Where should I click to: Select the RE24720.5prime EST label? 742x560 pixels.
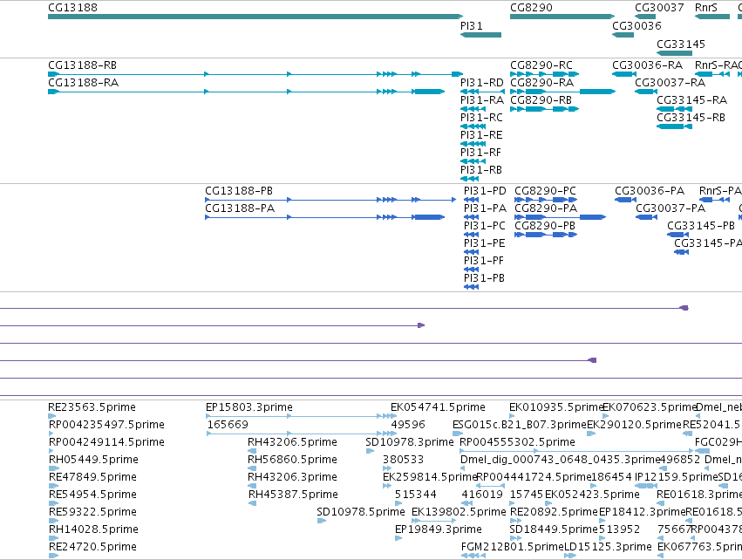click(92, 547)
